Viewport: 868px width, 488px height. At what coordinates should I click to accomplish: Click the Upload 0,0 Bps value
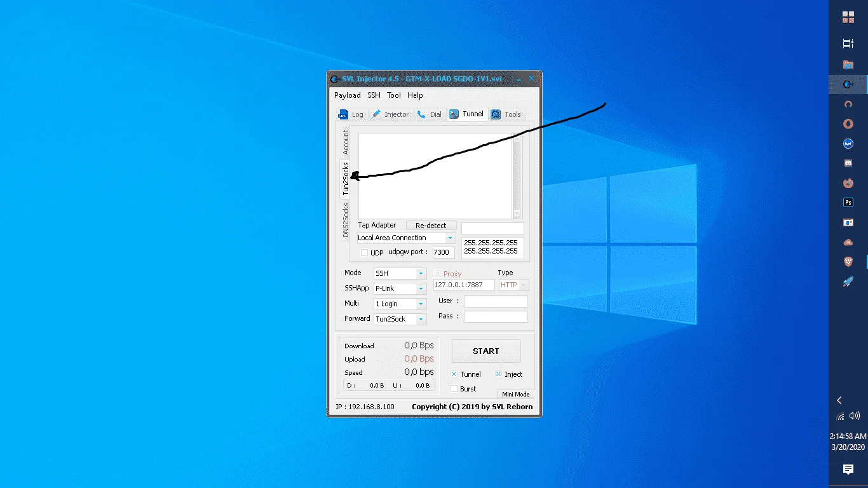click(x=419, y=359)
